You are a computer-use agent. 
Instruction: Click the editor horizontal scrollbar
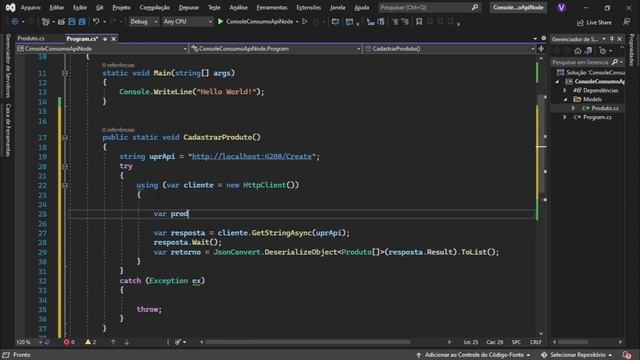307,342
